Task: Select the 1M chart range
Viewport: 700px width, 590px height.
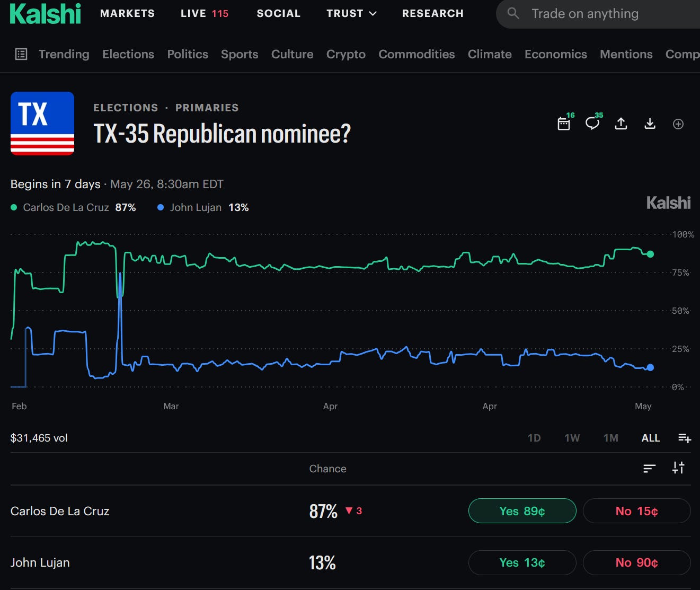Action: [x=611, y=438]
